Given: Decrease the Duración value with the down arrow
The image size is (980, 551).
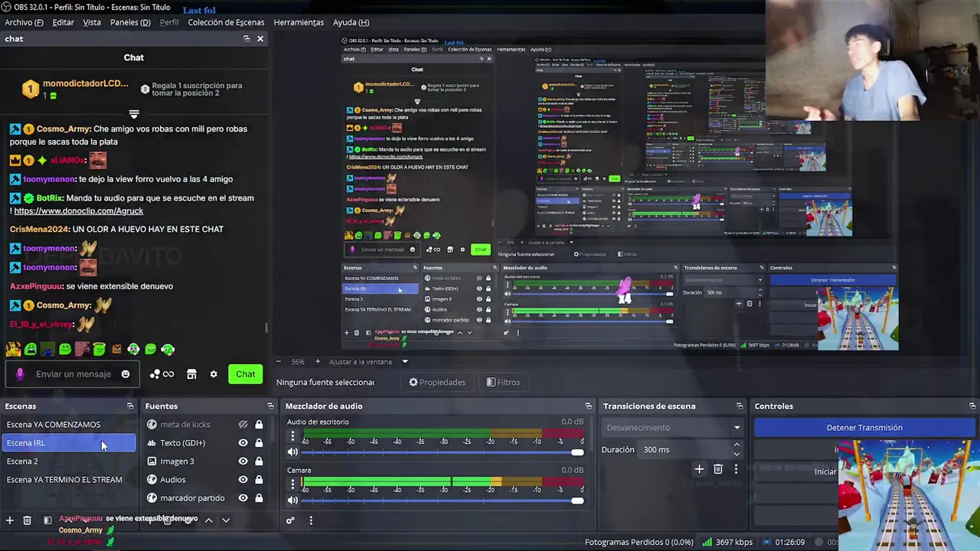Looking at the screenshot, I should [x=737, y=455].
